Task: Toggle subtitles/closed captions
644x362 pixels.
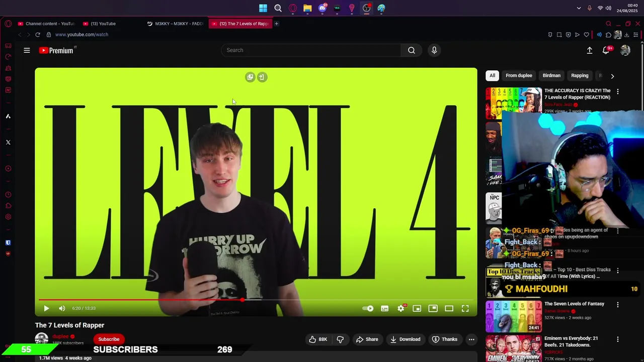Action: pyautogui.click(x=385, y=308)
